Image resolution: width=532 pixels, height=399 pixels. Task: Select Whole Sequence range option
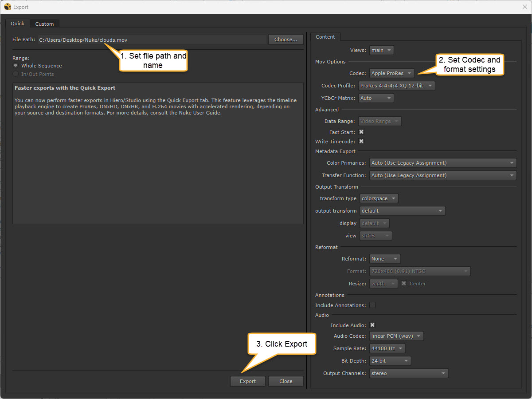[16, 66]
